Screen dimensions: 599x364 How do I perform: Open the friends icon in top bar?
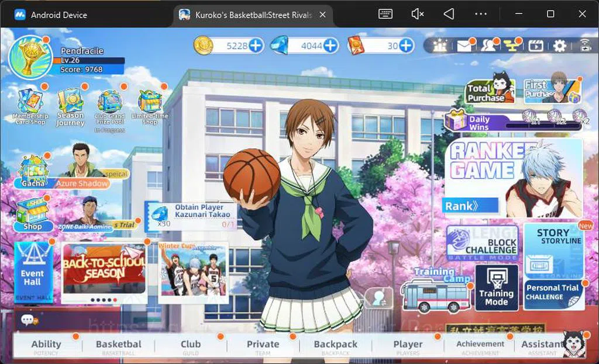[488, 46]
